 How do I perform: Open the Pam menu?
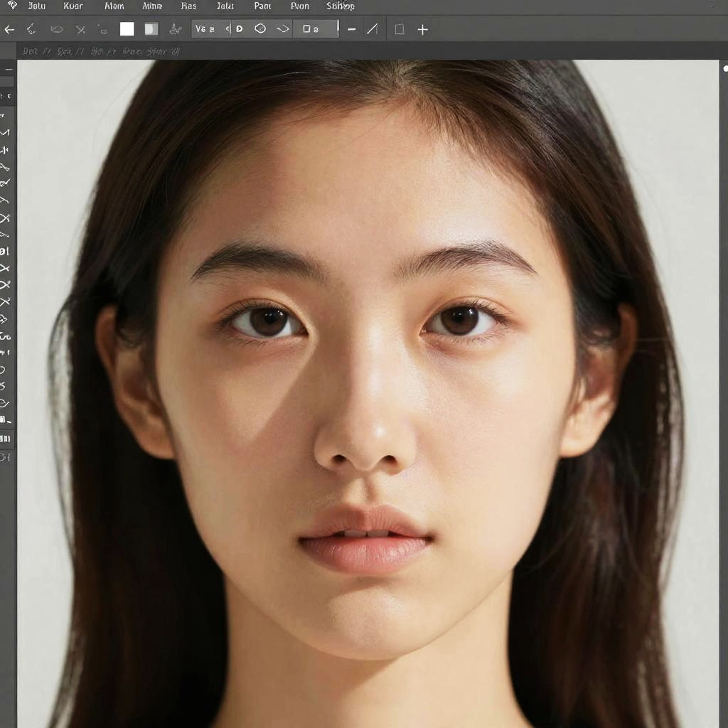click(262, 6)
